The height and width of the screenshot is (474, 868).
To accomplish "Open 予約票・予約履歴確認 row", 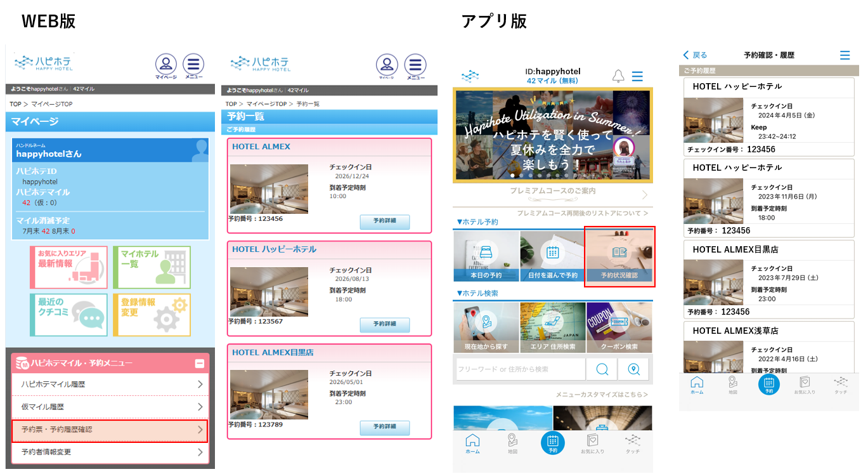I will pyautogui.click(x=110, y=430).
